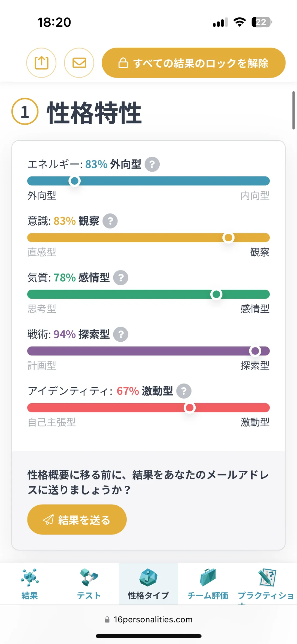Image resolution: width=297 pixels, height=644 pixels.
Task: Tap the 16personalities.com address bar
Action: tap(149, 619)
